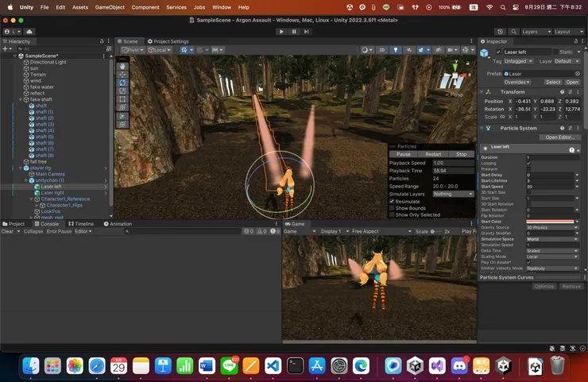Image resolution: width=588 pixels, height=382 pixels.
Task: Toggle the Looping checkbox in Particle System
Action: tap(528, 164)
